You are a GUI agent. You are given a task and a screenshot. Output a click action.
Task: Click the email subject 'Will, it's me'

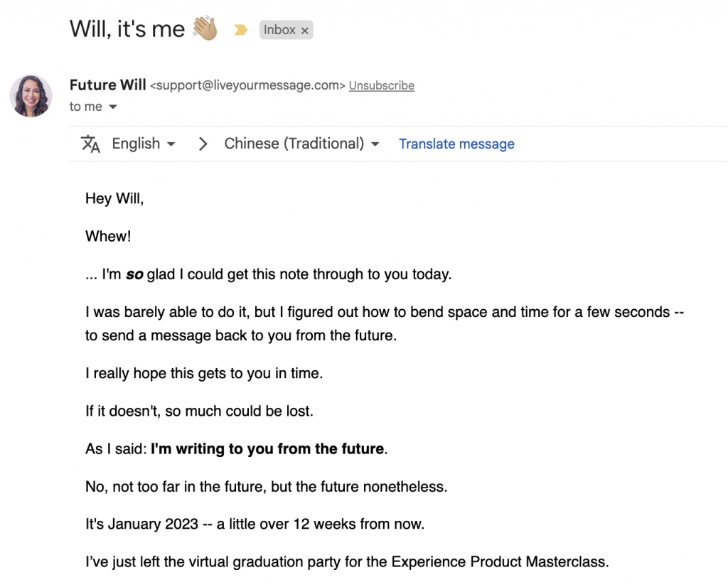pyautogui.click(x=127, y=28)
